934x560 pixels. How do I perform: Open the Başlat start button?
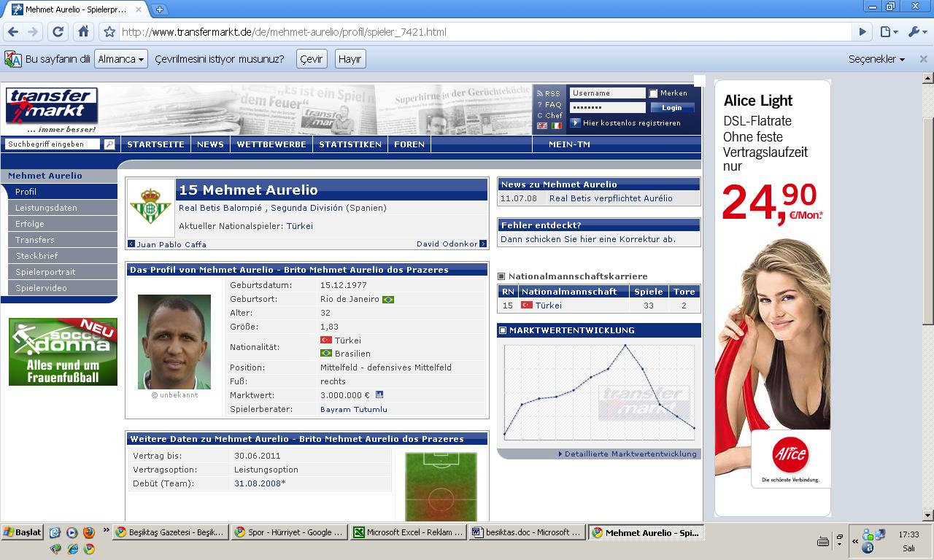[x=23, y=532]
